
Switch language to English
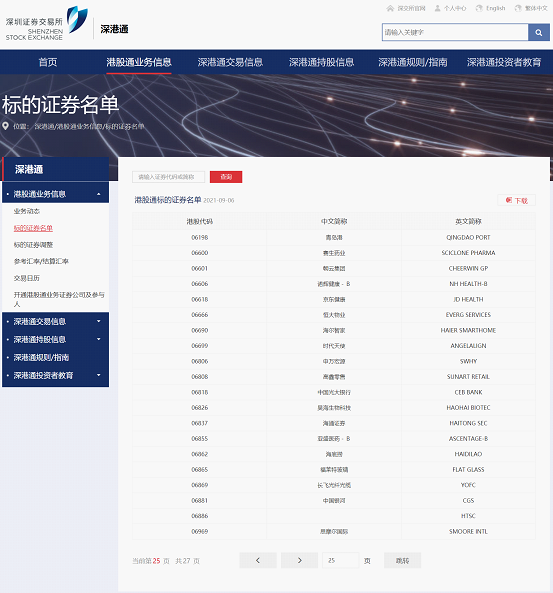pyautogui.click(x=490, y=8)
